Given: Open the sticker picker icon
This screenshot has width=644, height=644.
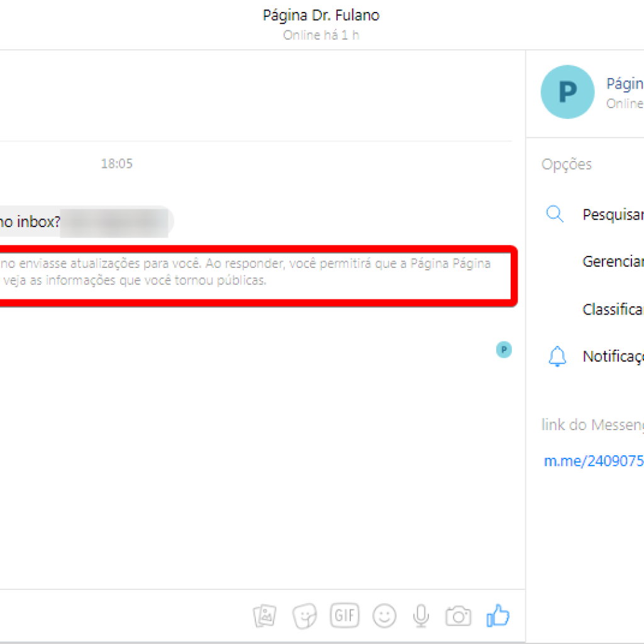Looking at the screenshot, I should tap(304, 616).
